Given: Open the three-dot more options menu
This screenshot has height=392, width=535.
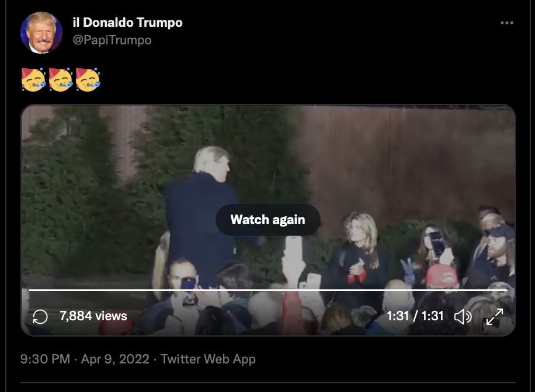Looking at the screenshot, I should [x=507, y=23].
